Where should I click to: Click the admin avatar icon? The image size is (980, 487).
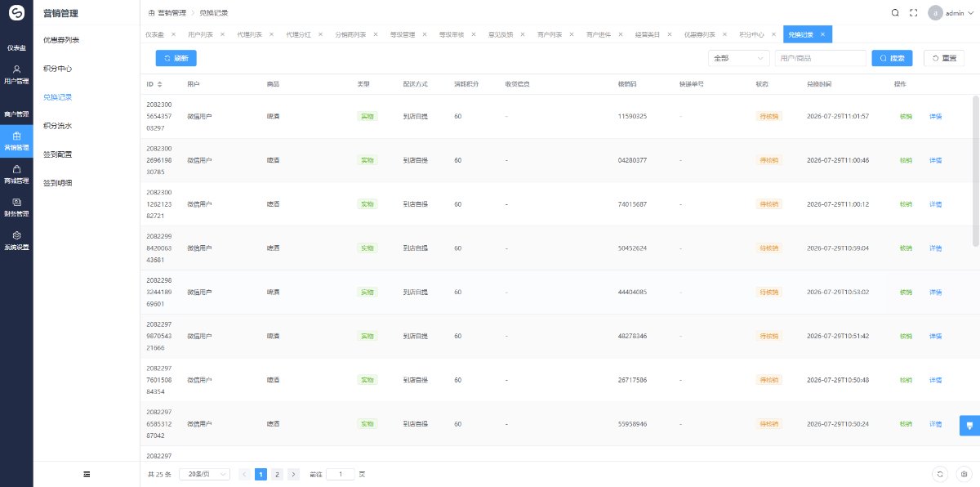tap(935, 13)
